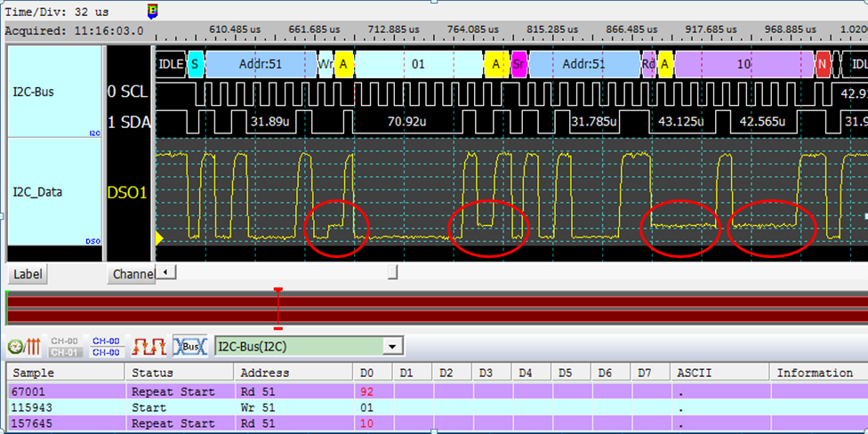Image resolution: width=868 pixels, height=434 pixels.
Task: Click the horizontal scrollbar thumb
Action: click(392, 272)
